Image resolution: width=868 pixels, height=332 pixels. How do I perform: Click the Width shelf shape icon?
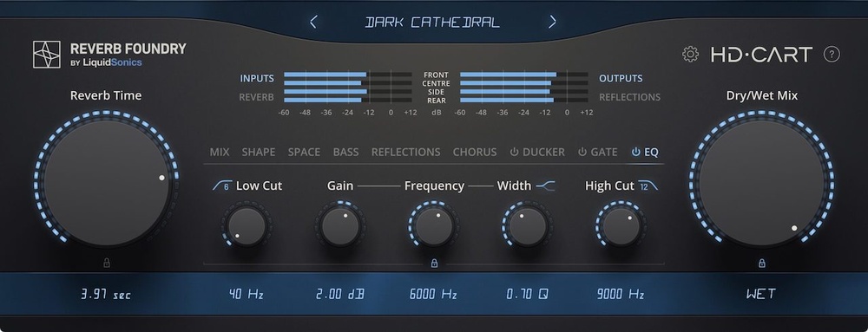[546, 186]
